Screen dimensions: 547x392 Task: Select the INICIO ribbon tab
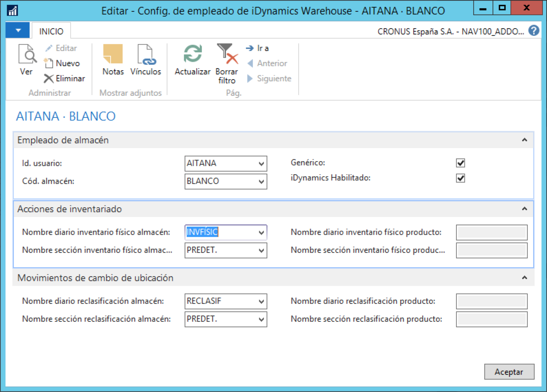click(x=51, y=31)
